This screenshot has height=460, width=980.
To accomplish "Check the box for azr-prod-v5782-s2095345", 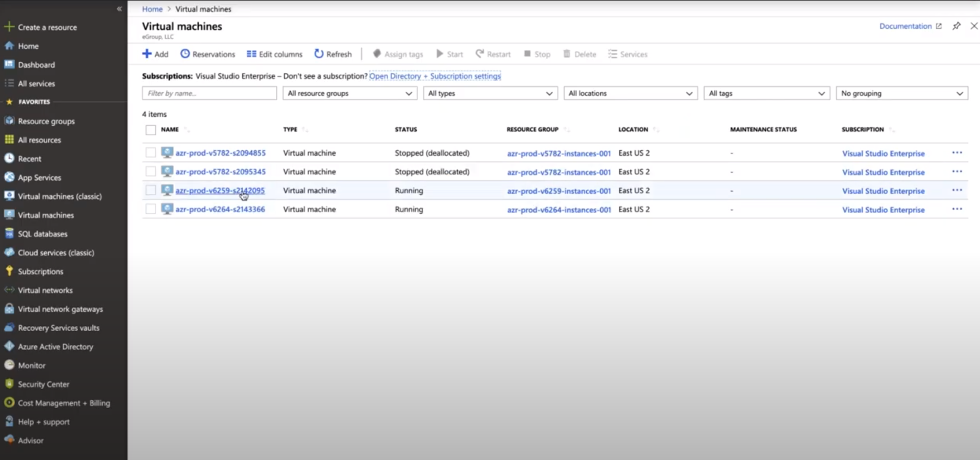I will (x=150, y=171).
